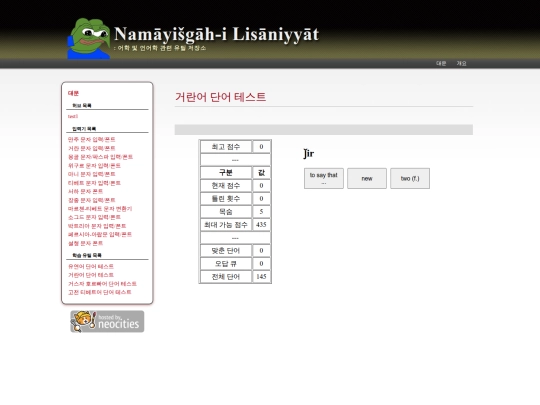
Task: Click the Pepe frog site logo
Action: (89, 39)
